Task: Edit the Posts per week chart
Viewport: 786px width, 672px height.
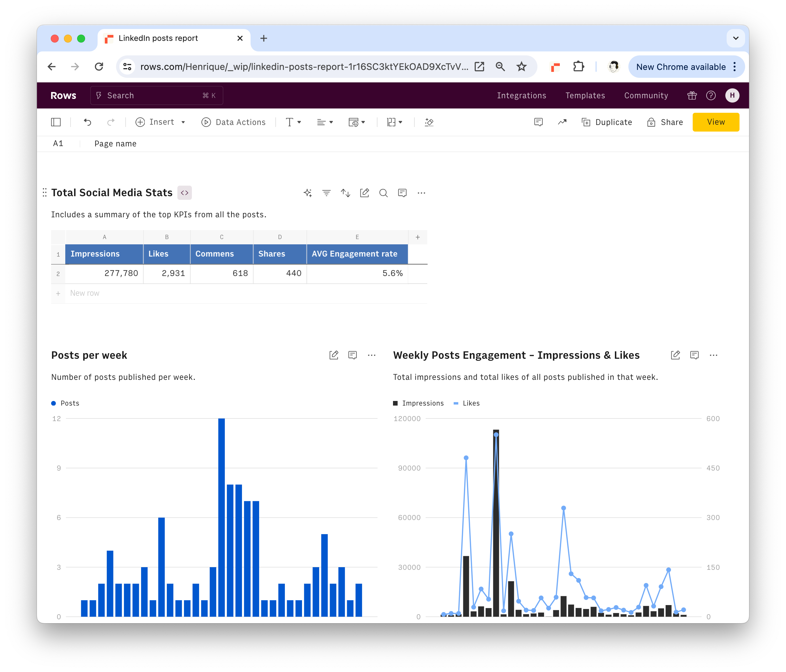Action: point(333,355)
